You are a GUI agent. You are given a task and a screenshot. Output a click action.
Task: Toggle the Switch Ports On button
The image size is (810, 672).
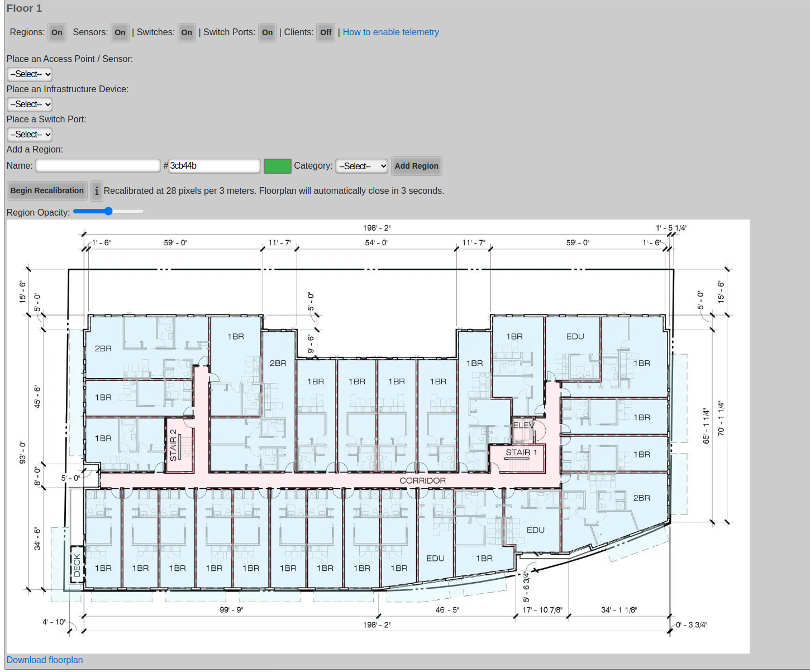tap(267, 32)
